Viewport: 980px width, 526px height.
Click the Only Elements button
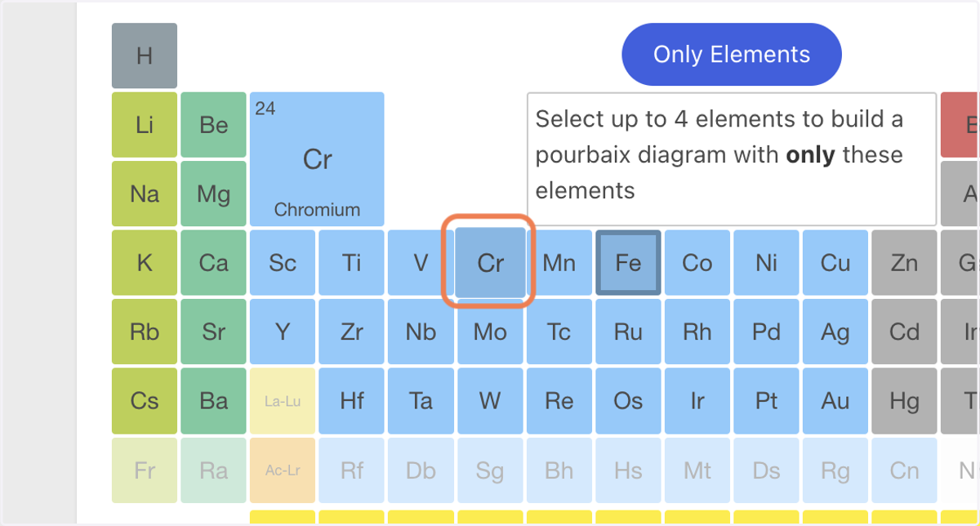732,55
